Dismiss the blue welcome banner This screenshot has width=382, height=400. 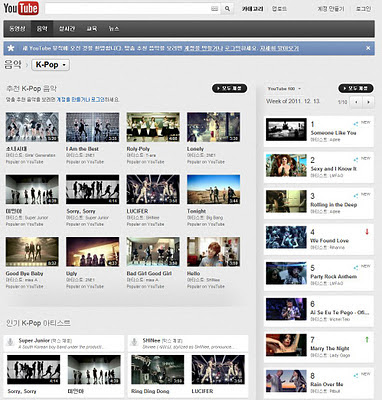coord(368,48)
